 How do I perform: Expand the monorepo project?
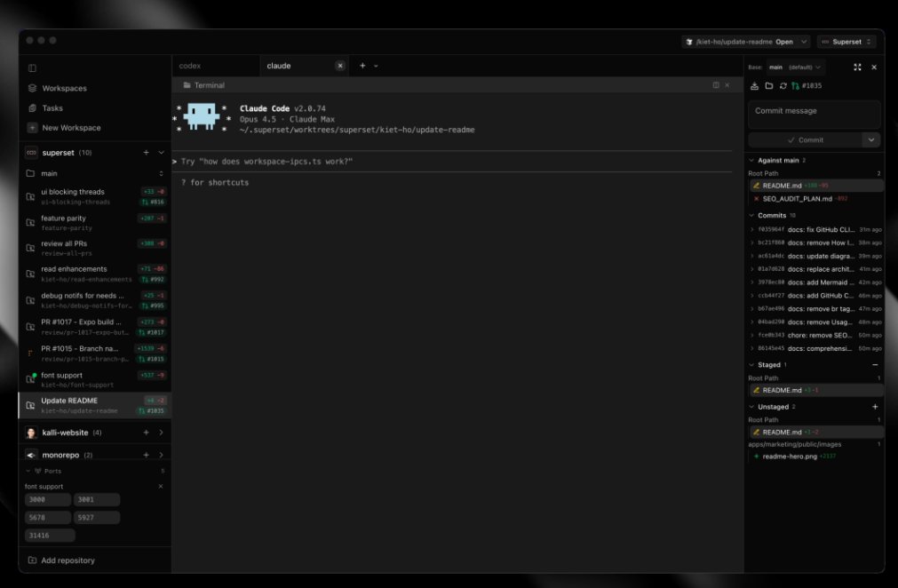click(x=161, y=455)
